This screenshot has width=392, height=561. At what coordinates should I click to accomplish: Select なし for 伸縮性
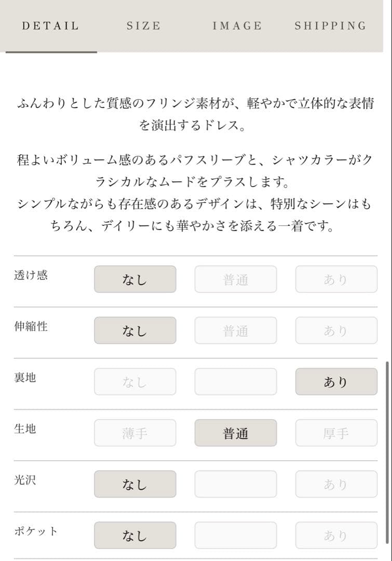[x=135, y=330]
